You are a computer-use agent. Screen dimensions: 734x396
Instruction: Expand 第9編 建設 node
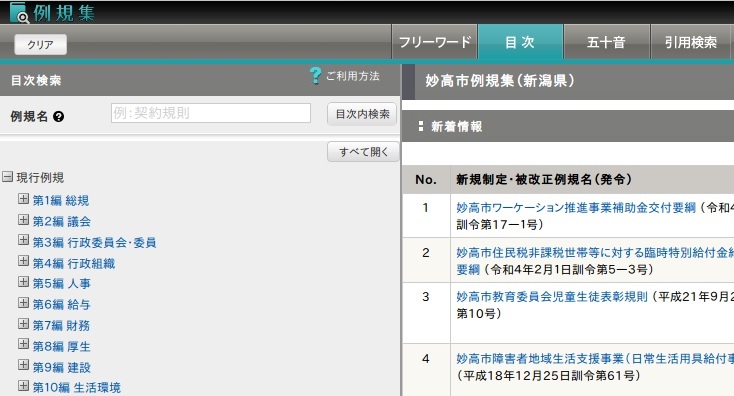click(x=23, y=365)
